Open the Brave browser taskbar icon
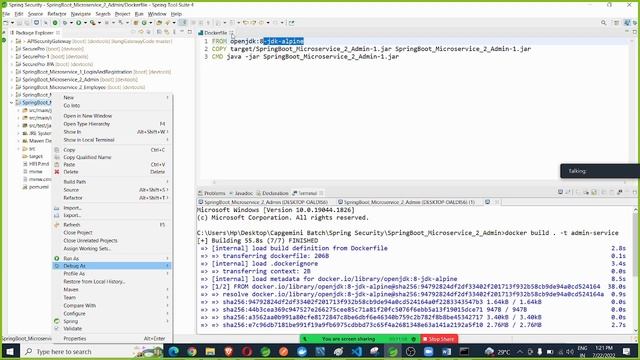The width and height of the screenshot is (640, 360). 229,351
